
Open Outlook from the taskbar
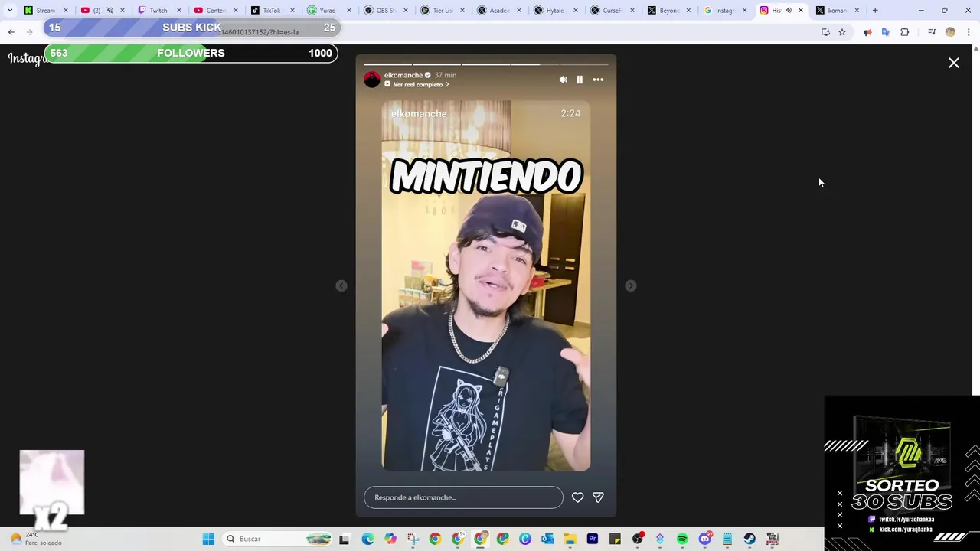coord(547,539)
